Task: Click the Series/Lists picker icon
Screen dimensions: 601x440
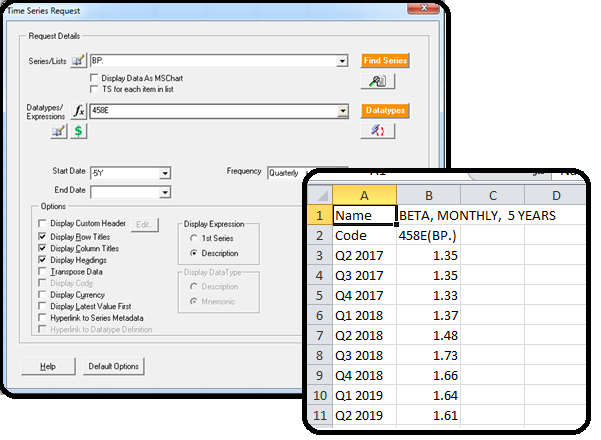Action: tap(77, 61)
